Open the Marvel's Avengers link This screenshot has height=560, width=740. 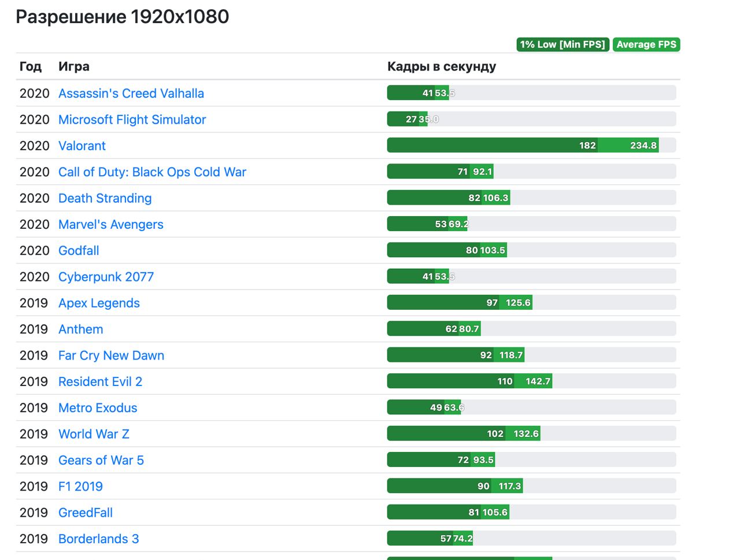pyautogui.click(x=111, y=224)
